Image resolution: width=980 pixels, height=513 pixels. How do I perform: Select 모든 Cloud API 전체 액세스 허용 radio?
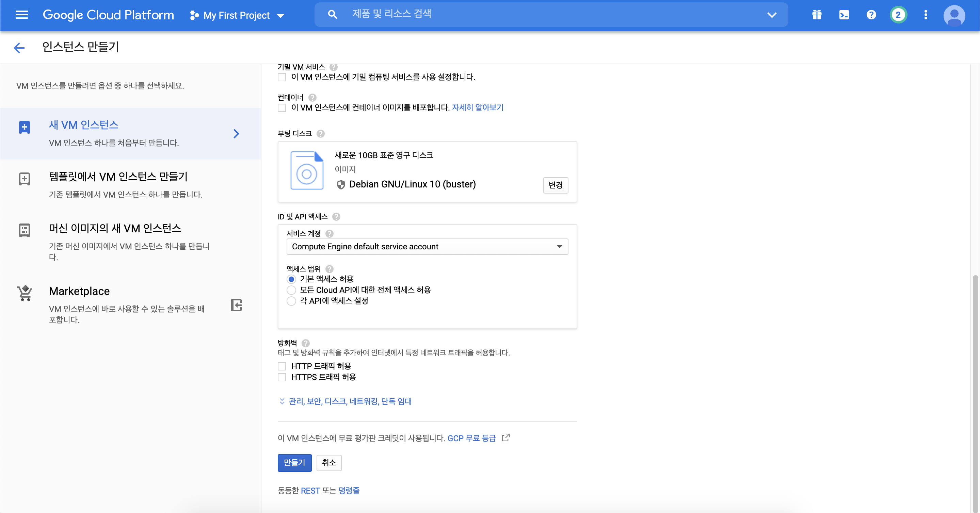tap(291, 290)
